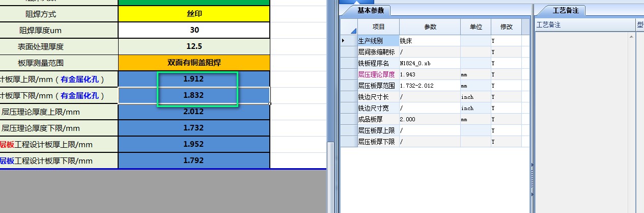The height and width of the screenshot is (213, 644).
Task: Click the N1824_0.xb parameter value
Action: [430, 63]
